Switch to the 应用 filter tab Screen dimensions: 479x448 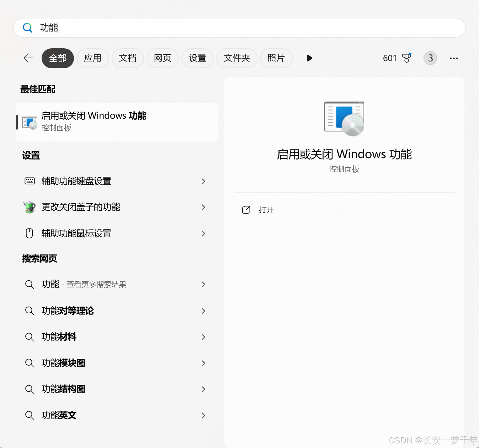[92, 58]
